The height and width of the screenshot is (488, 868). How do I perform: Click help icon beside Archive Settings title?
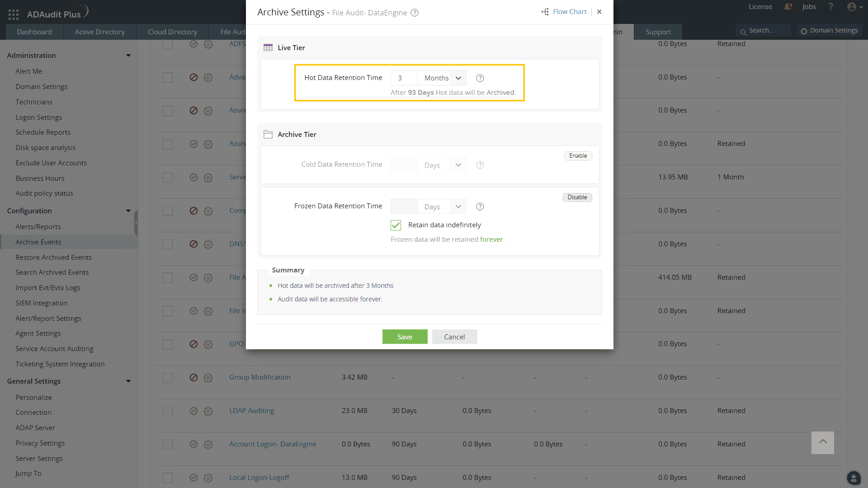pyautogui.click(x=415, y=13)
